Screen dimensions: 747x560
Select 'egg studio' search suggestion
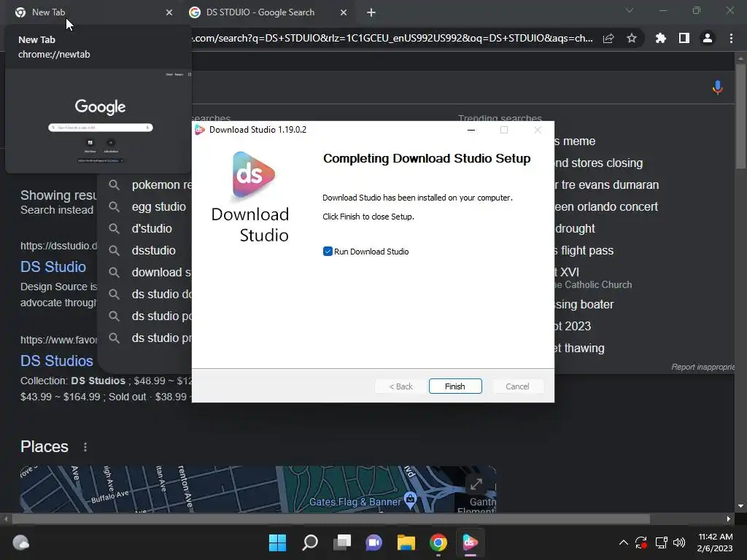(158, 206)
